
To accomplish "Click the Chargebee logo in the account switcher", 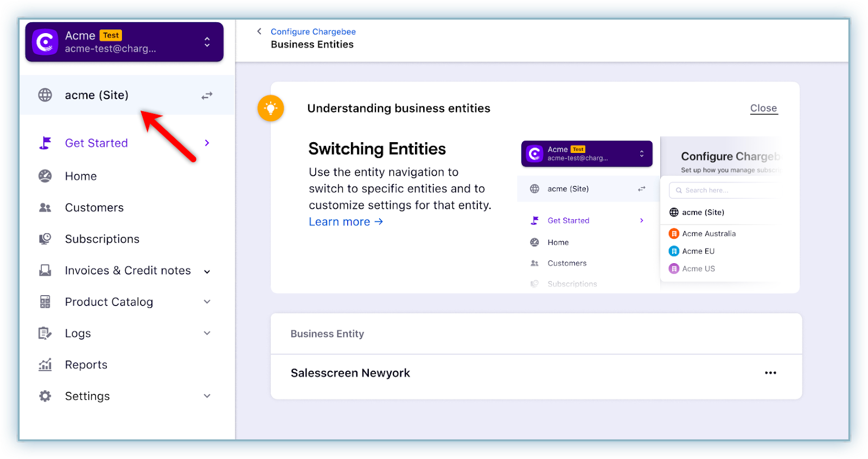I will tap(45, 42).
